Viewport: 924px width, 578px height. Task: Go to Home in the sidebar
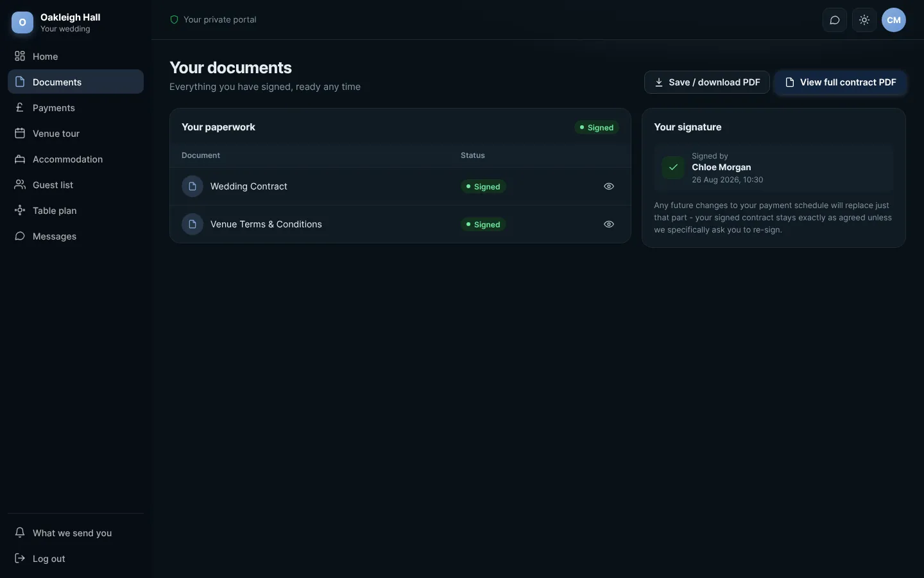tap(76, 57)
